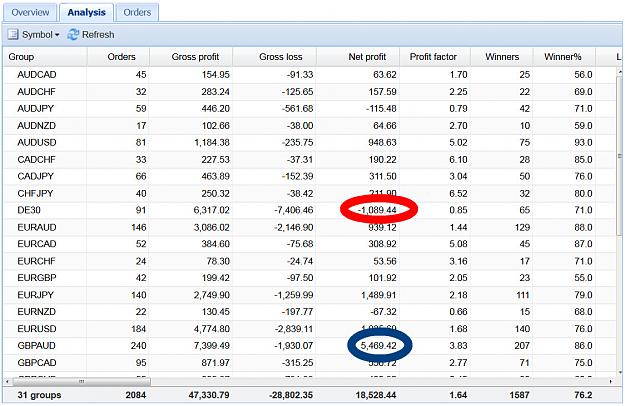Select the AUDNZD row label
The image size is (625, 406).
(x=37, y=126)
